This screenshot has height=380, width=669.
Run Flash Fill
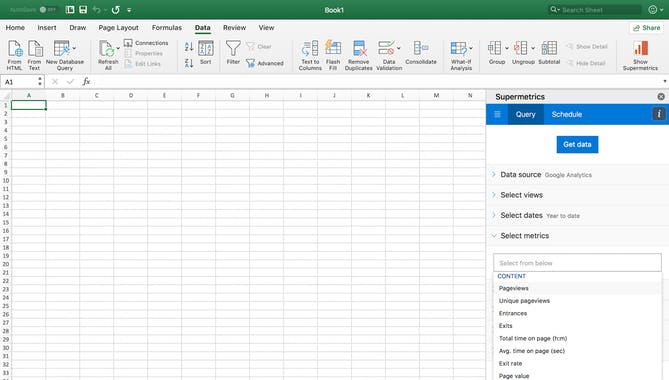pyautogui.click(x=333, y=55)
